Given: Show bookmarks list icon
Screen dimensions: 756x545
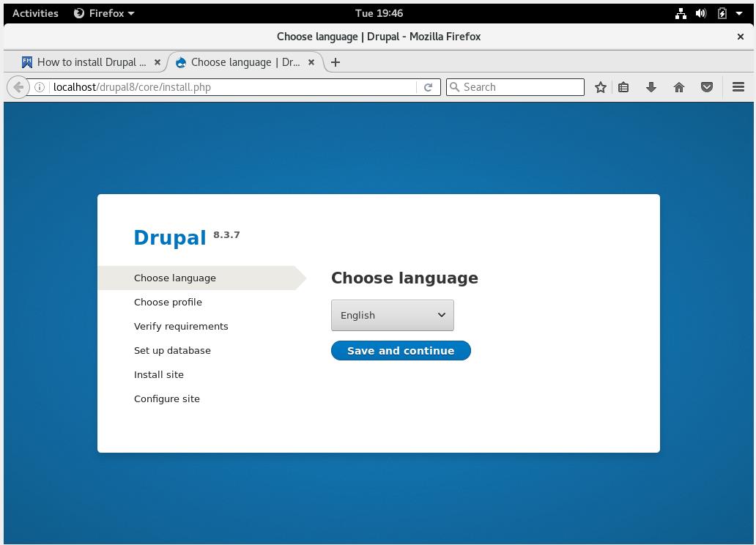Looking at the screenshot, I should [623, 87].
